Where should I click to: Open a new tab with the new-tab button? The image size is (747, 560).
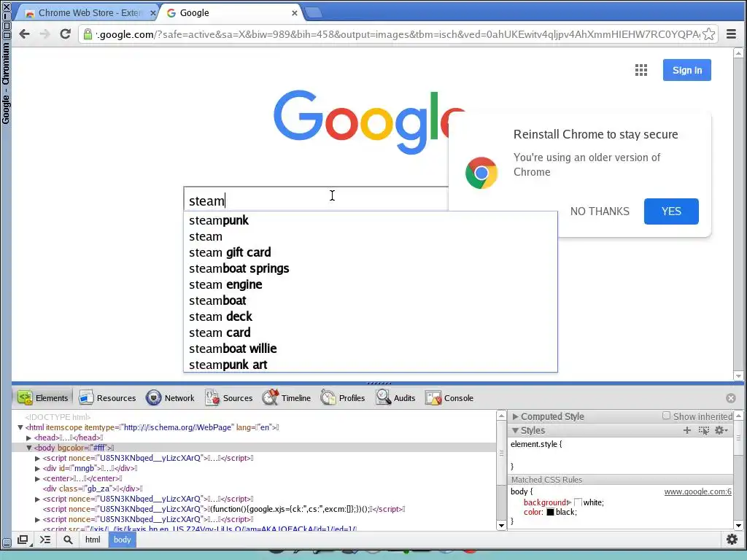point(313,12)
